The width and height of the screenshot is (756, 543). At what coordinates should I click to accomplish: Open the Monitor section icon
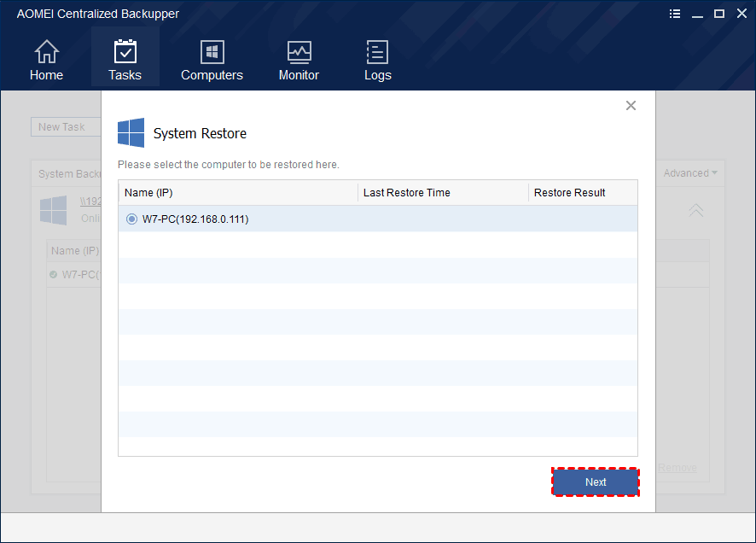tap(299, 53)
